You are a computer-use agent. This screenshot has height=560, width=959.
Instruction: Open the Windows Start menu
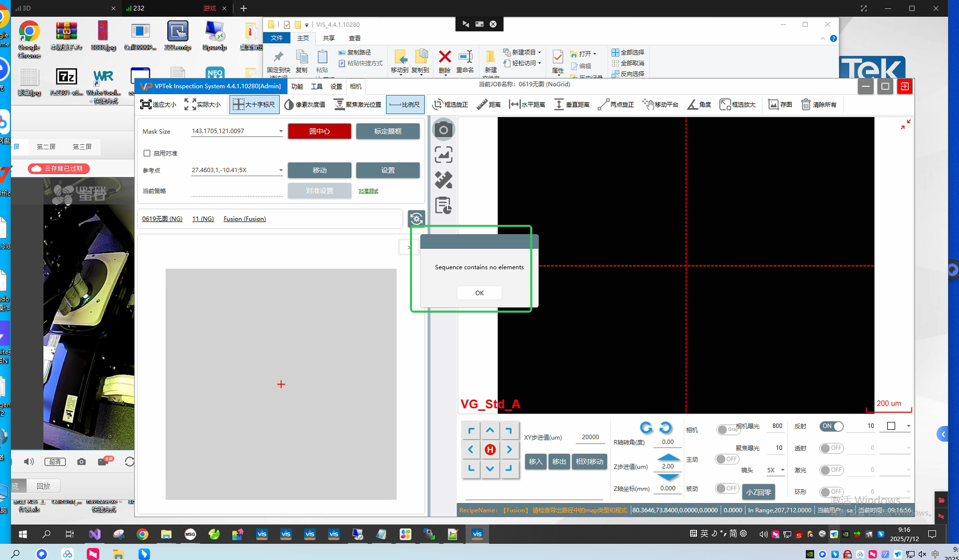22,534
